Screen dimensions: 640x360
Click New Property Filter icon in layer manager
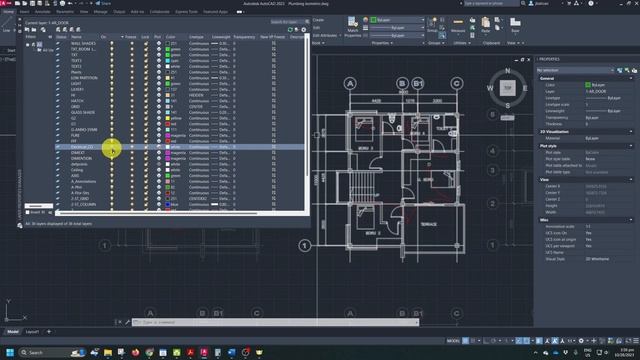[27, 29]
